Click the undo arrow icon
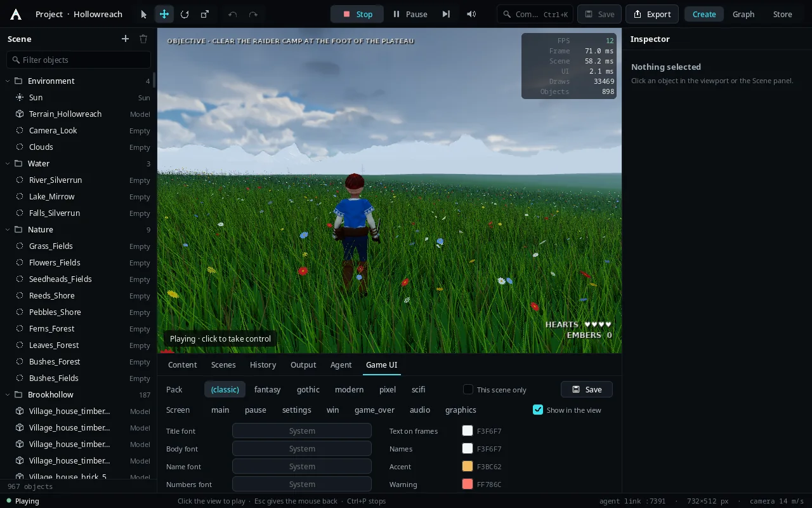This screenshot has width=812, height=508. (x=233, y=14)
